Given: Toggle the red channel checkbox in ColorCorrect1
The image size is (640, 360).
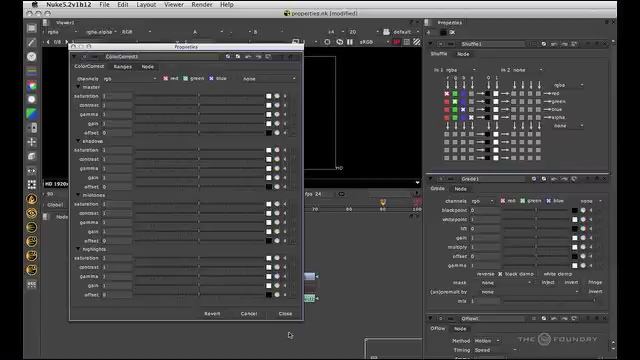Looking at the screenshot, I should [x=165, y=78].
